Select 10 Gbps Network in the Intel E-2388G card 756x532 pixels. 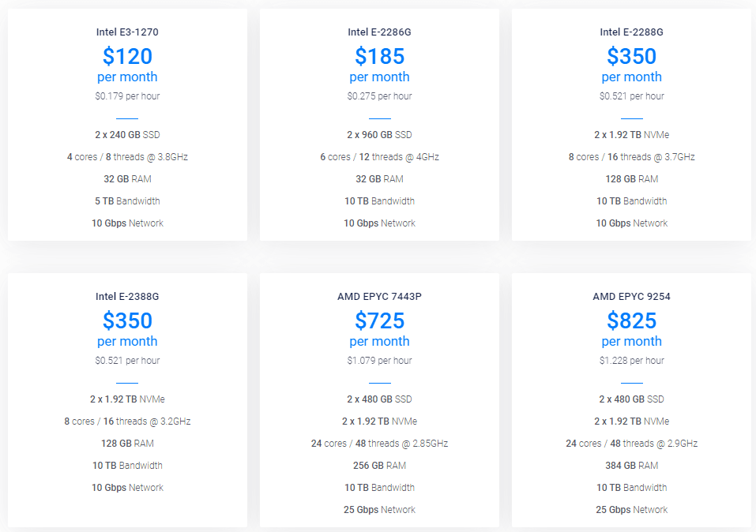pyautogui.click(x=127, y=488)
